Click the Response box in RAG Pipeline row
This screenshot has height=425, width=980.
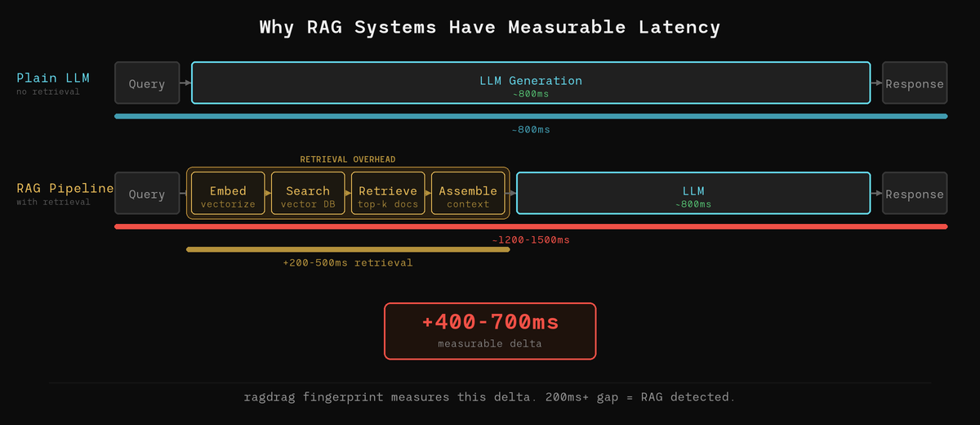click(915, 194)
